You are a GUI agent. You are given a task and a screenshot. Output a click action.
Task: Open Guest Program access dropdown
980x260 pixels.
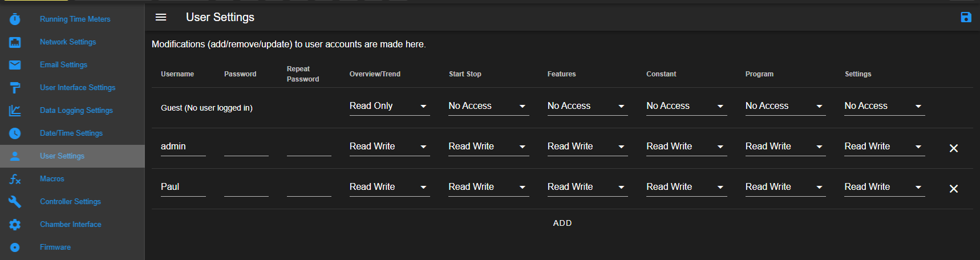(x=785, y=106)
